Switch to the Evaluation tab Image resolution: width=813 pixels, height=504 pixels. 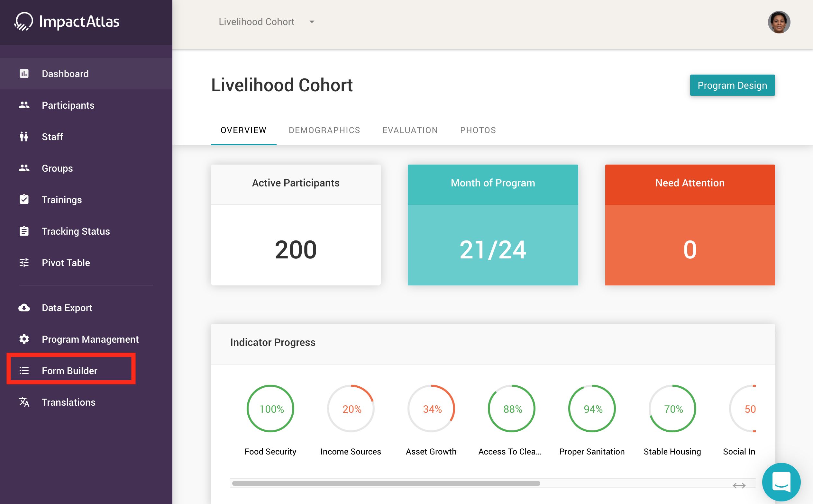[x=410, y=130]
